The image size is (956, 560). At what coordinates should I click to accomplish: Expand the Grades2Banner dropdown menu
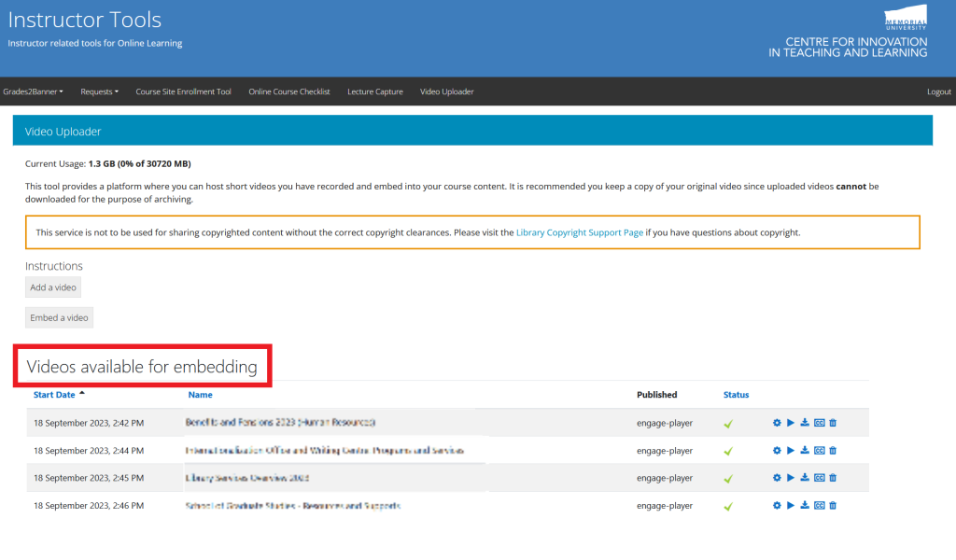[33, 91]
